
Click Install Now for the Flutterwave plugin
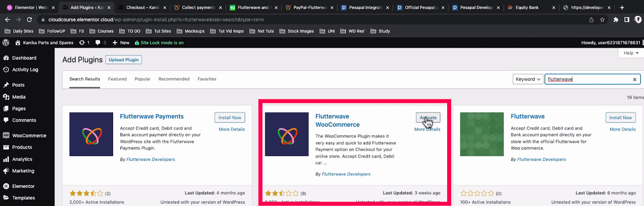tap(621, 117)
